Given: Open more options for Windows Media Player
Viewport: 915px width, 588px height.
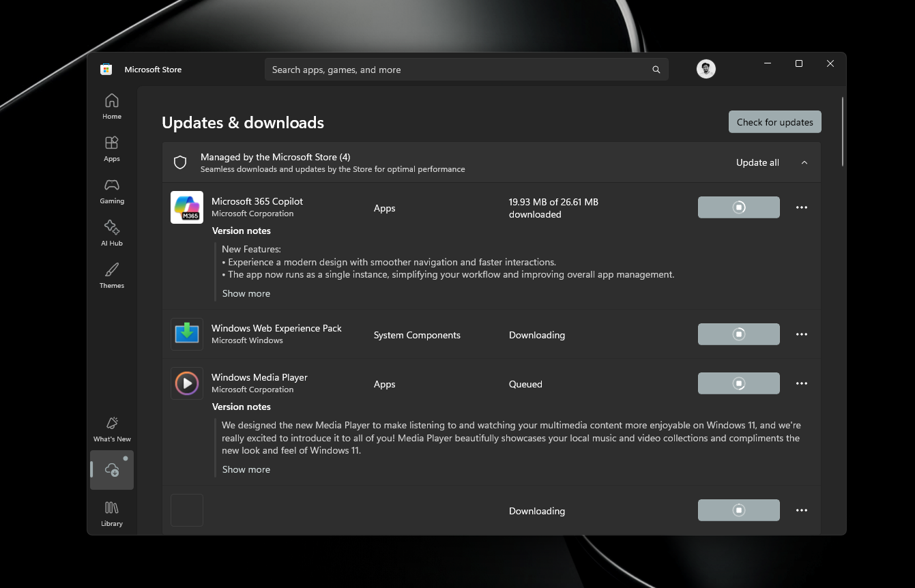Looking at the screenshot, I should pos(802,383).
